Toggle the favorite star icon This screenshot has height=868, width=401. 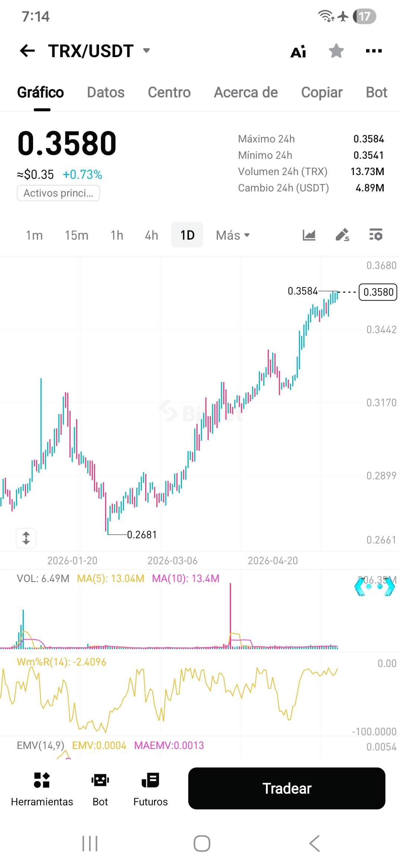click(336, 51)
